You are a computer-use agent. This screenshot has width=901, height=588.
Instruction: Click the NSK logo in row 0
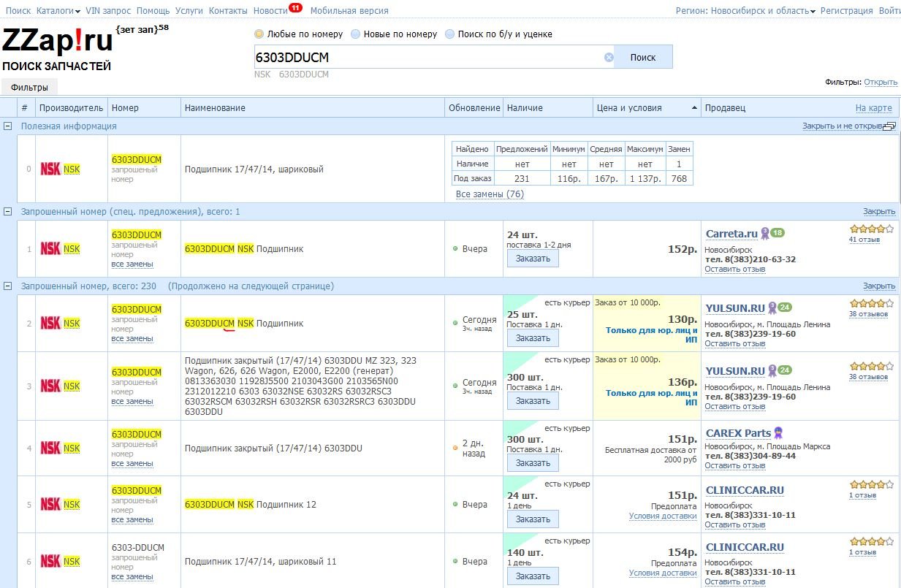[x=50, y=169]
